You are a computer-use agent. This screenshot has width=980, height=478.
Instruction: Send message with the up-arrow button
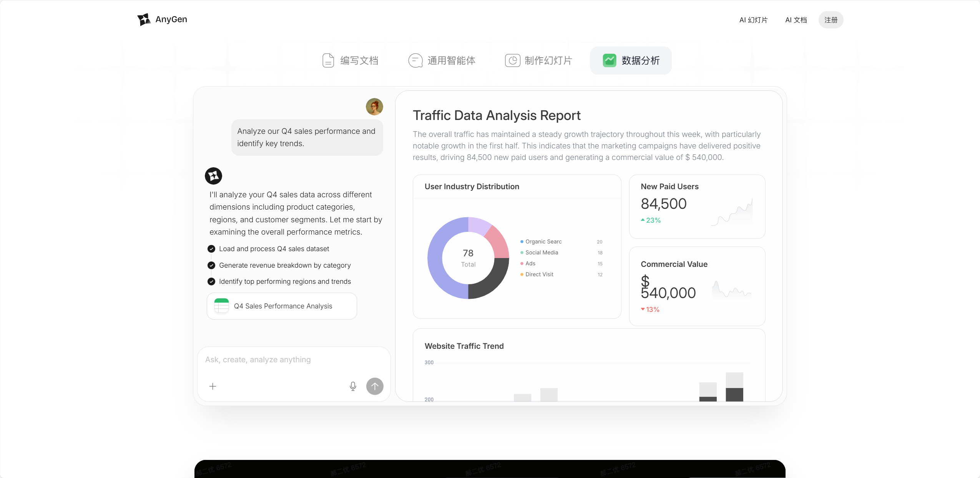click(x=375, y=386)
